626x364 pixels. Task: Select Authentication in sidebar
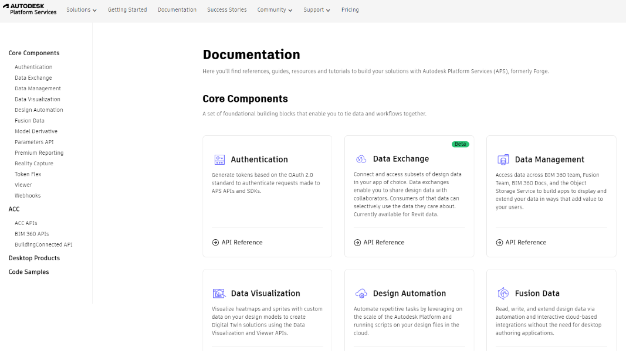tap(33, 67)
